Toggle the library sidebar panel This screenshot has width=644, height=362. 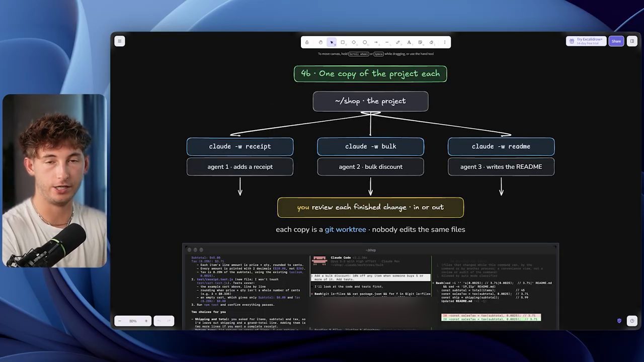click(632, 41)
